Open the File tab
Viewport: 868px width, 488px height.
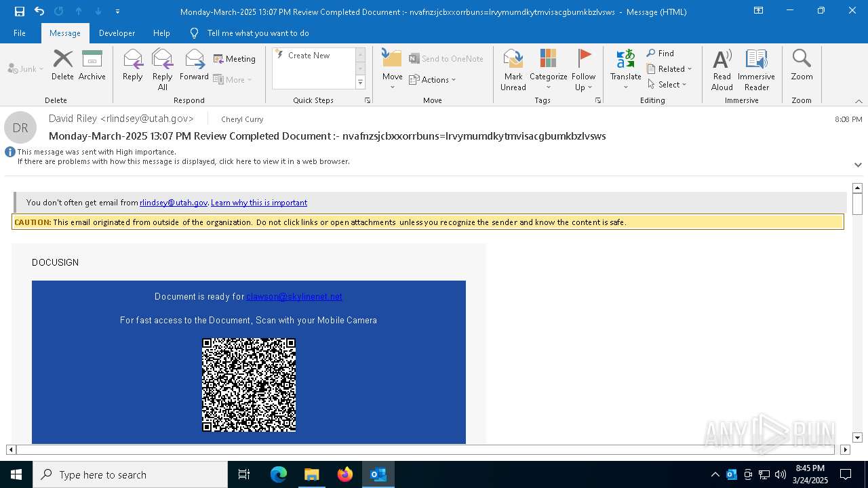click(x=20, y=33)
